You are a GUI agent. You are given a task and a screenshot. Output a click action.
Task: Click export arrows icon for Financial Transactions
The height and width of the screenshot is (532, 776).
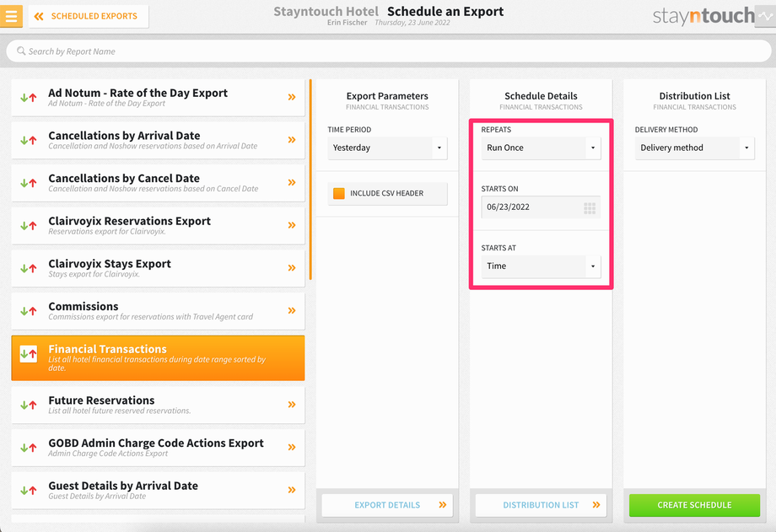(x=28, y=354)
